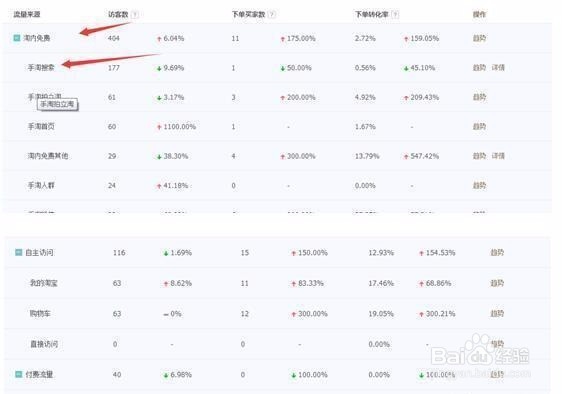
Task: Select the 手淘首页 row label
Action: 41,127
